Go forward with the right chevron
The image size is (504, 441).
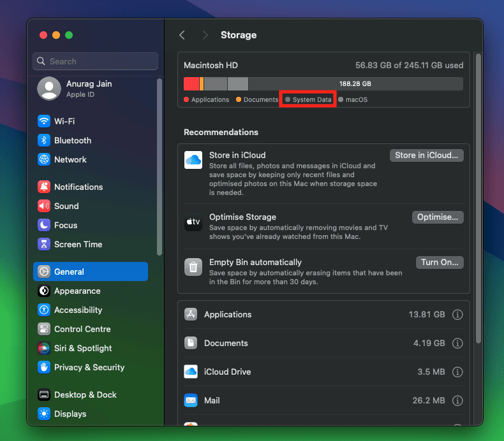205,35
